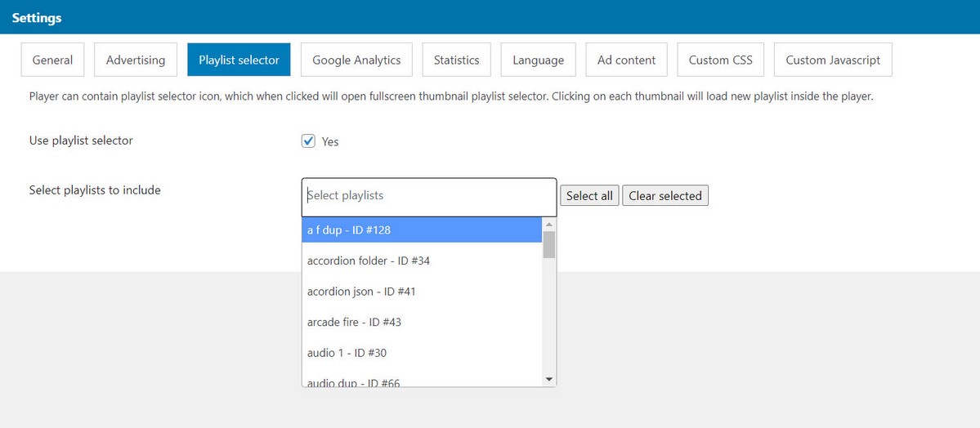Click the Select playlists input field
980x428 pixels.
(428, 196)
